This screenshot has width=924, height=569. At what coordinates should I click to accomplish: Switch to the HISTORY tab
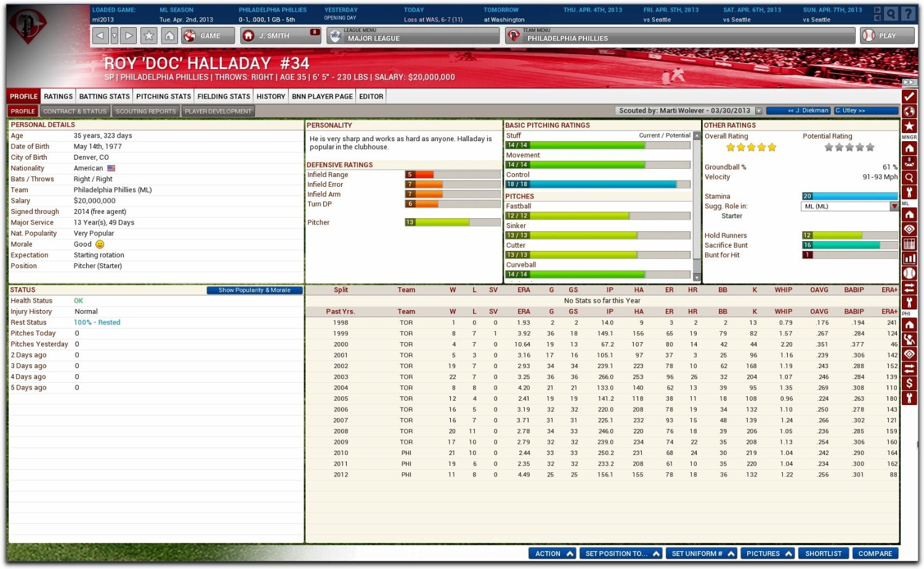click(x=270, y=96)
